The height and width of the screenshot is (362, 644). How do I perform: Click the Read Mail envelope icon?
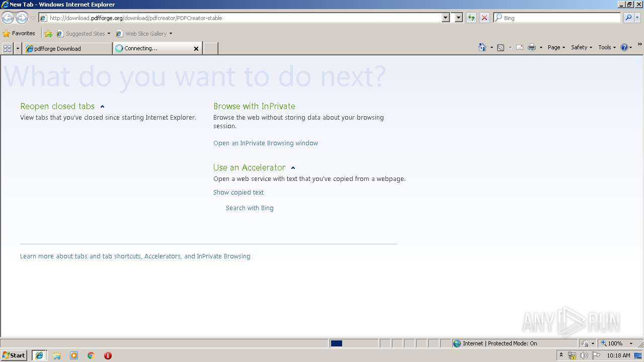click(x=520, y=47)
